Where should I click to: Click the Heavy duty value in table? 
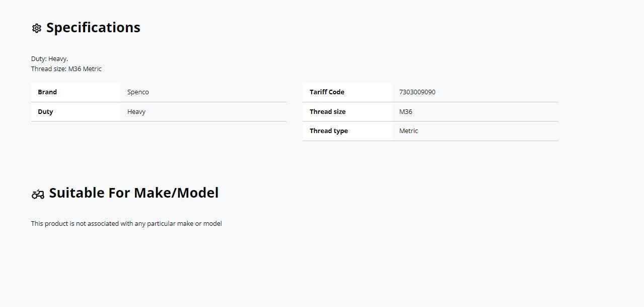[x=136, y=112]
